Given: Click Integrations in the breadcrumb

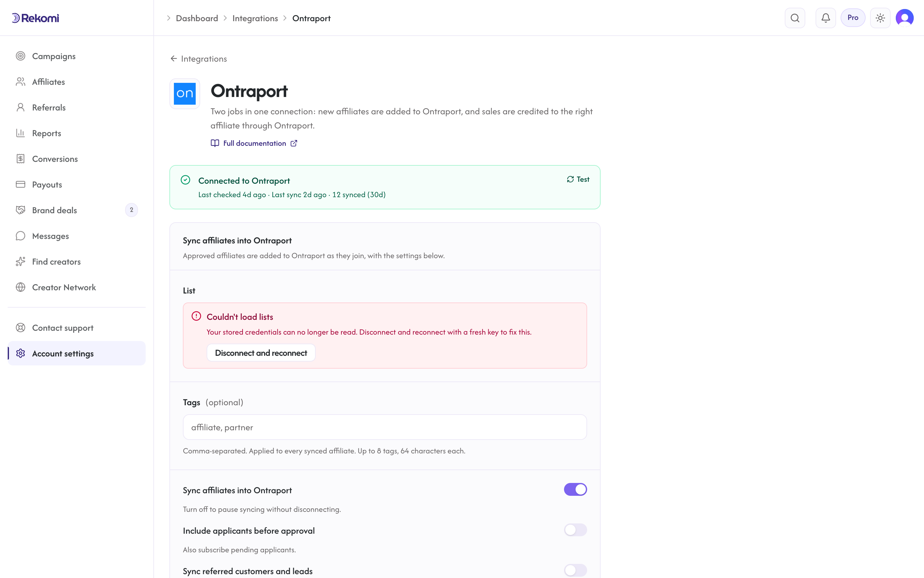Looking at the screenshot, I should tap(255, 18).
